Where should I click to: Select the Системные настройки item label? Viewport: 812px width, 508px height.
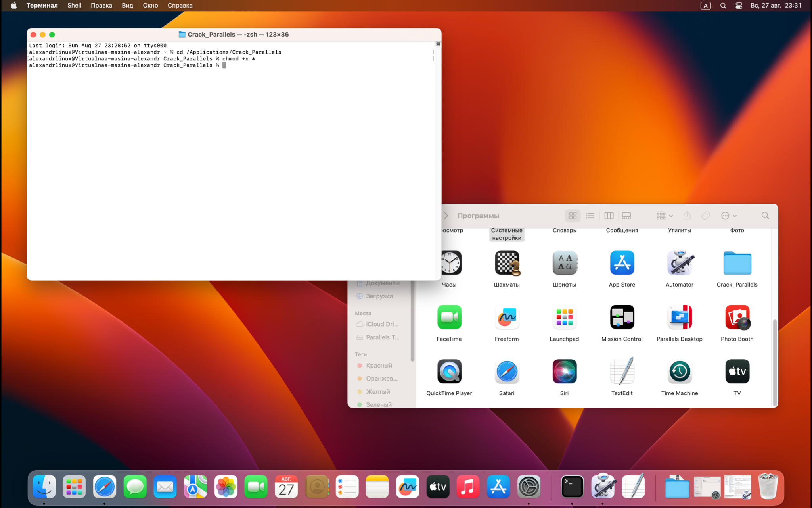pos(507,234)
